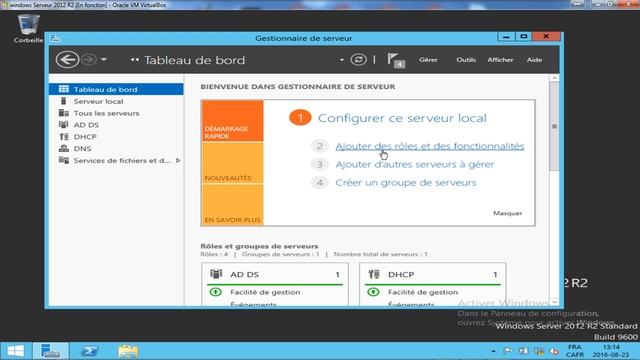
Task: Click the FRA CAFR language indicator
Action: [575, 351]
